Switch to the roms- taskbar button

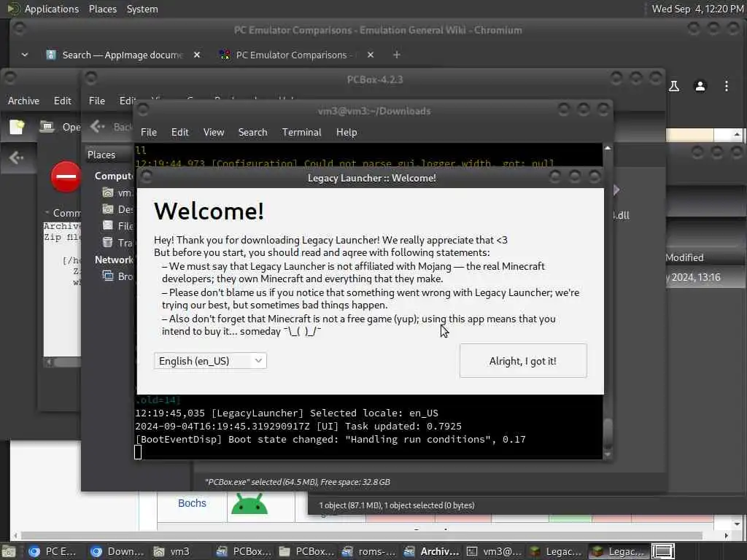(x=369, y=551)
